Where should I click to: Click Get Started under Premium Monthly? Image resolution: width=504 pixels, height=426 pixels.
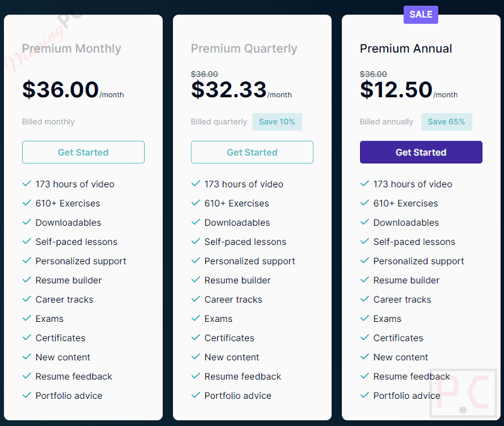[83, 152]
